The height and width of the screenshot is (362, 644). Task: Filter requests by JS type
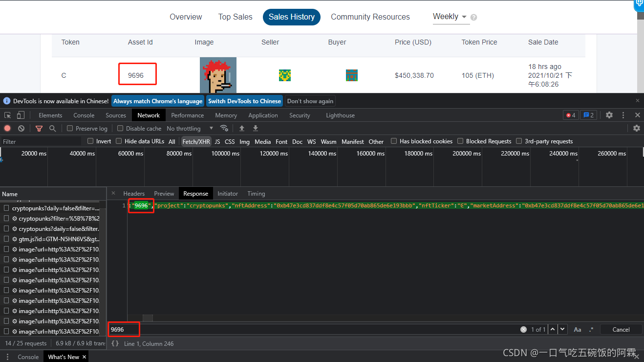(217, 141)
